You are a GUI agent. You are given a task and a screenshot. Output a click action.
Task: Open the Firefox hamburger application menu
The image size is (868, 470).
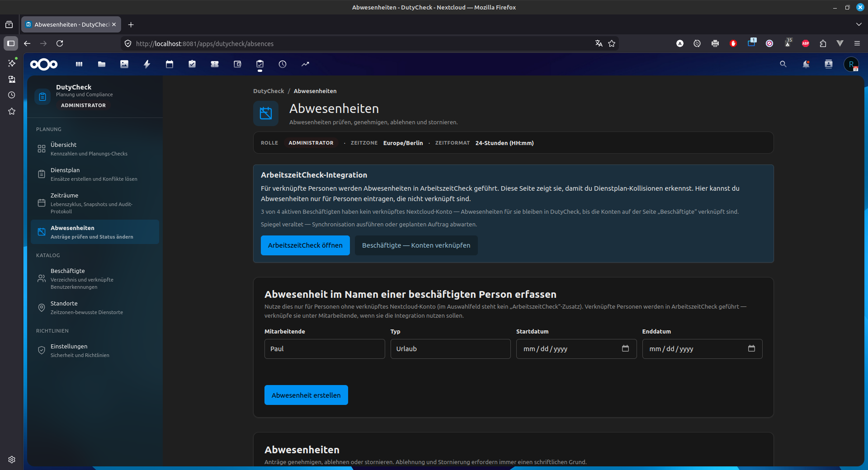(x=857, y=43)
